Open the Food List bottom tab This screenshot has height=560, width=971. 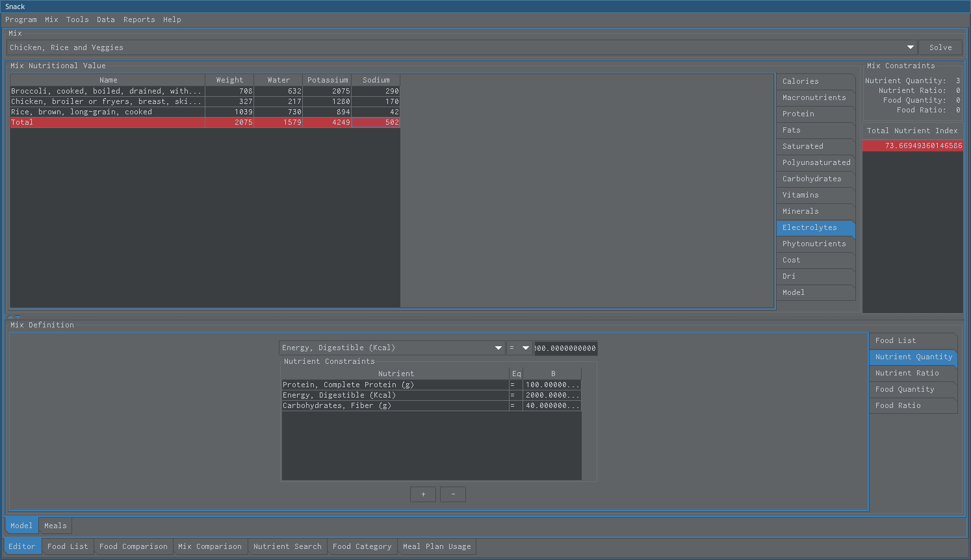pos(68,546)
